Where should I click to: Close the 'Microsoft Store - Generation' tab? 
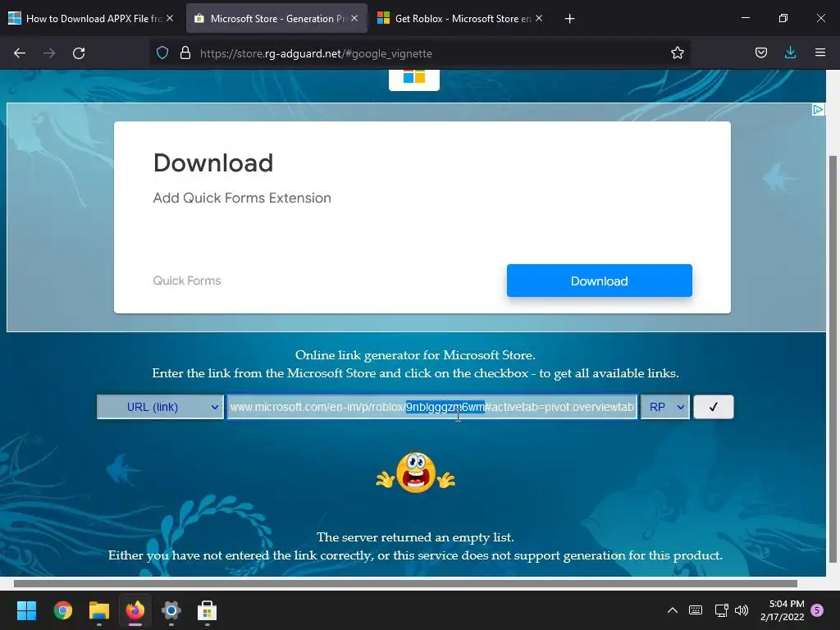click(354, 18)
